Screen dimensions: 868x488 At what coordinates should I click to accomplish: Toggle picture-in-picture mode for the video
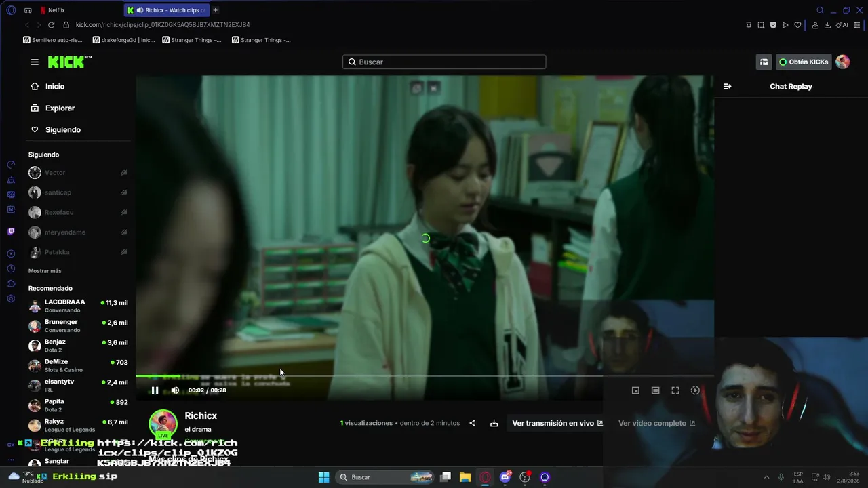pos(635,390)
